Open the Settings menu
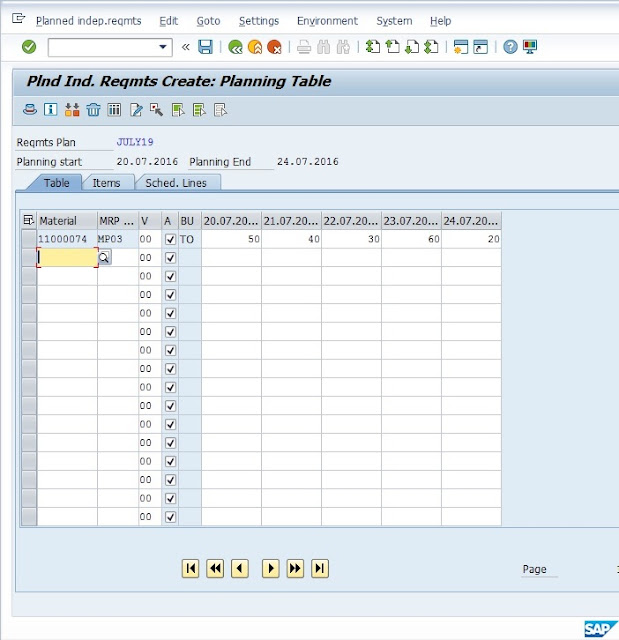The height and width of the screenshot is (640, 619). 259,21
